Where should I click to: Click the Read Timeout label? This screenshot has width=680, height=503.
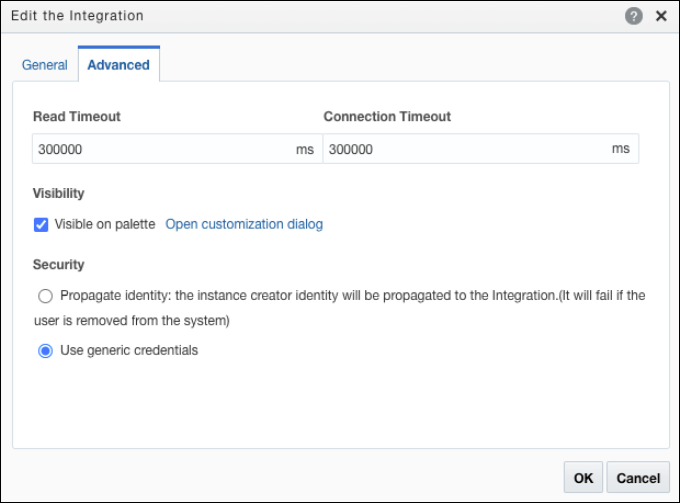coord(76,117)
